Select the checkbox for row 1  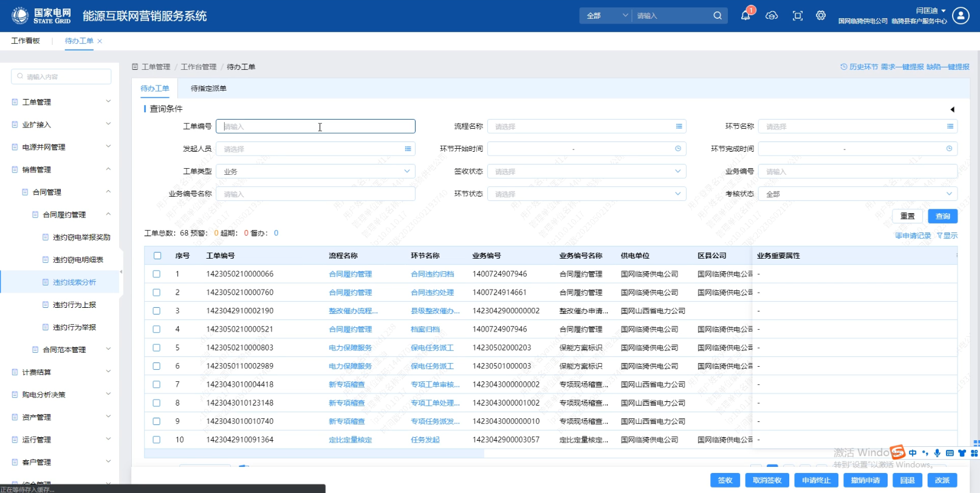click(x=157, y=274)
